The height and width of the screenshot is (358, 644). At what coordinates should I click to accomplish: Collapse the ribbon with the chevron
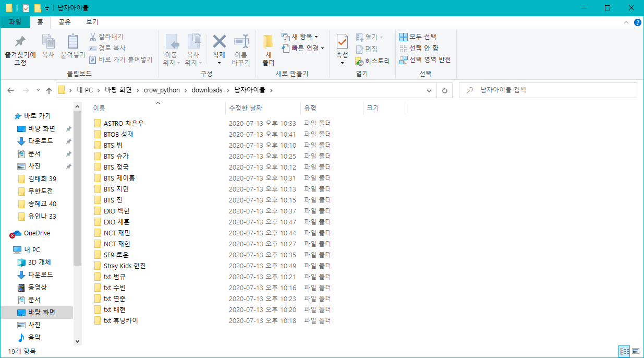[626, 22]
